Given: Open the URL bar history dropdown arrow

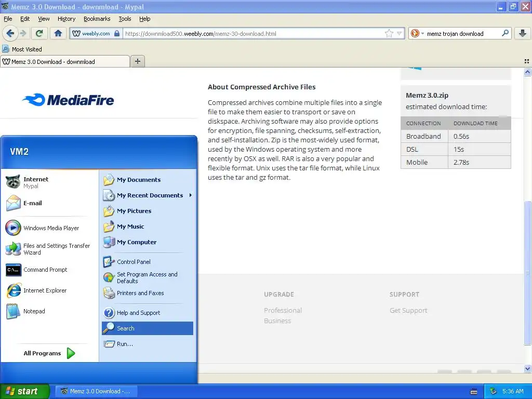Looking at the screenshot, I should pos(400,33).
